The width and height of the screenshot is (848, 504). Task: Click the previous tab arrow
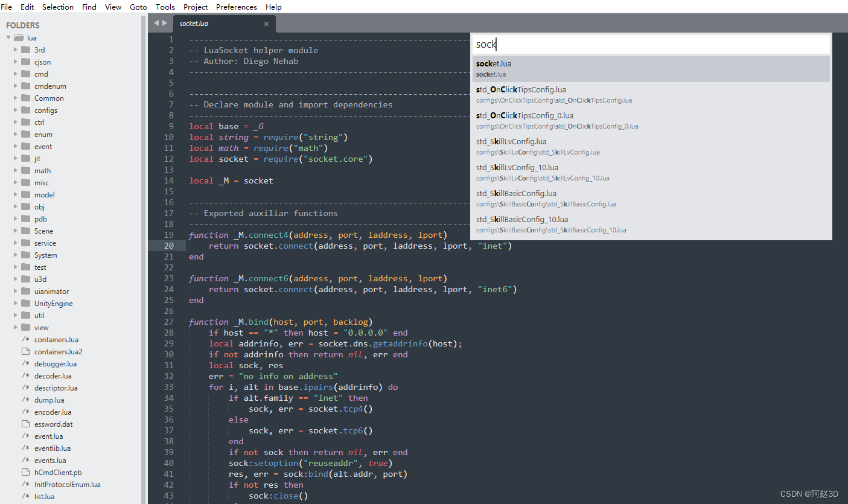tap(156, 23)
